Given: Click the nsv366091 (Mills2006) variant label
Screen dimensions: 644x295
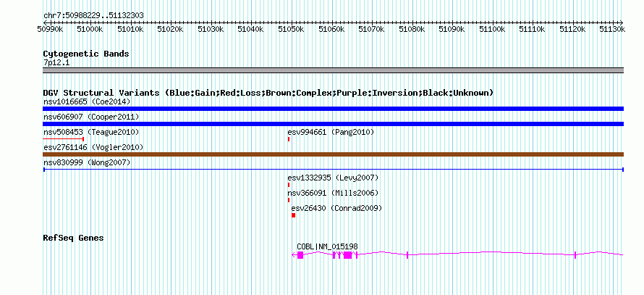Looking at the screenshot, I should (x=333, y=193).
